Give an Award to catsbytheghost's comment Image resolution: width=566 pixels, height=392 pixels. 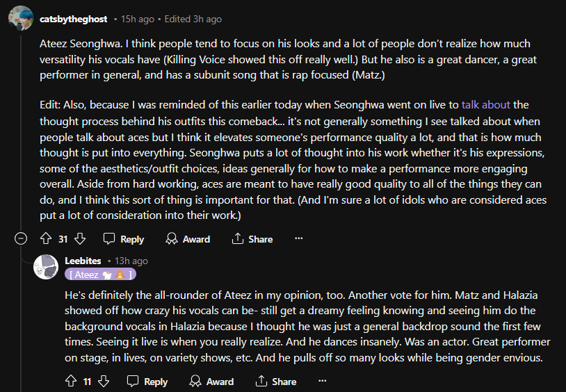click(188, 238)
